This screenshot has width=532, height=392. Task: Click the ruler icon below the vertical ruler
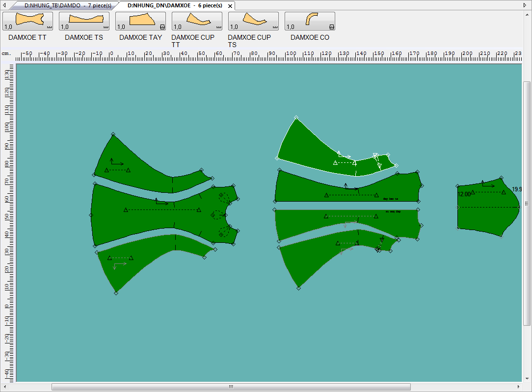pyautogui.click(x=8, y=387)
